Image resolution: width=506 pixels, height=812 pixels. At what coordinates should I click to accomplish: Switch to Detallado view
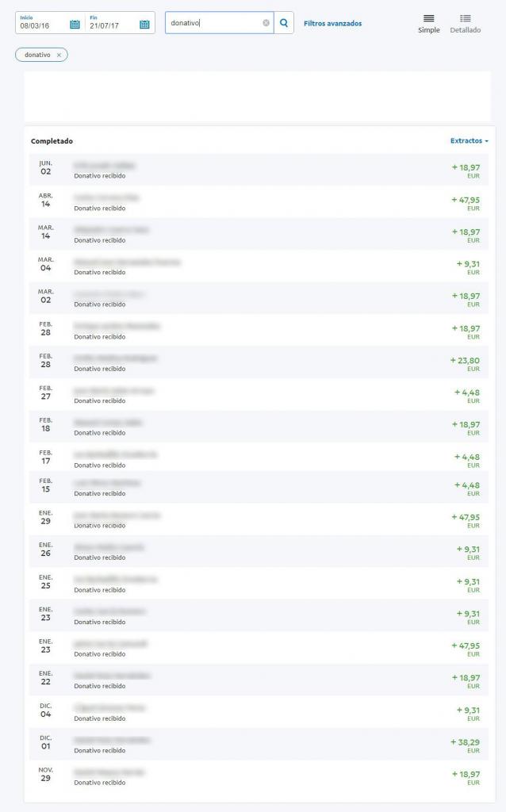[465, 23]
